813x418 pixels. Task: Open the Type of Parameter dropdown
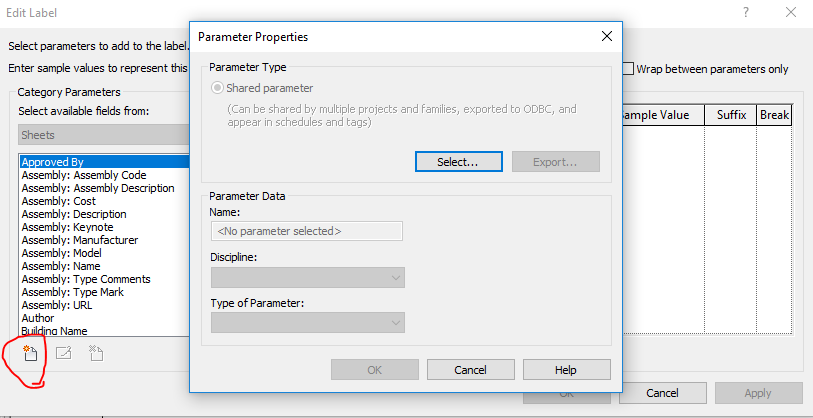coord(307,323)
